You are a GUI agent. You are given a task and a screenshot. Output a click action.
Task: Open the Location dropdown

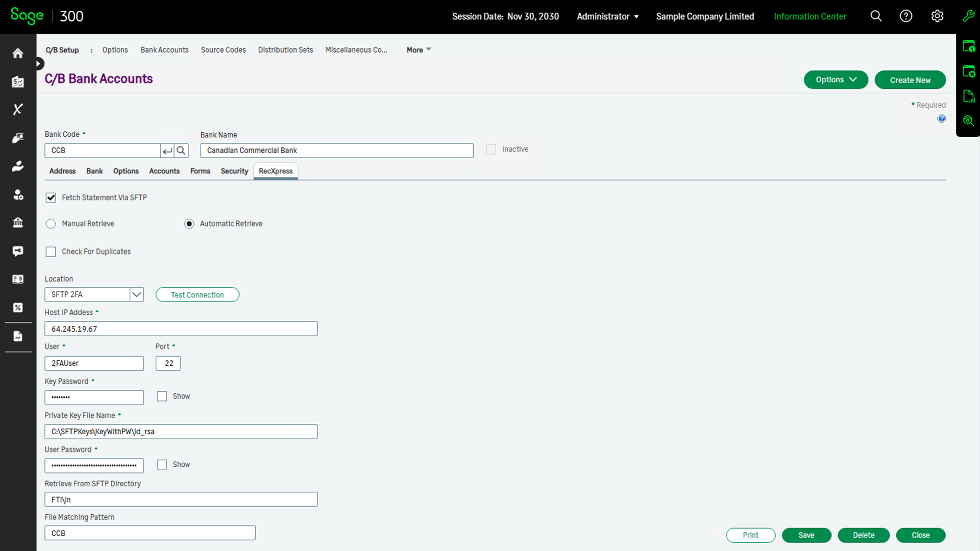pos(136,294)
